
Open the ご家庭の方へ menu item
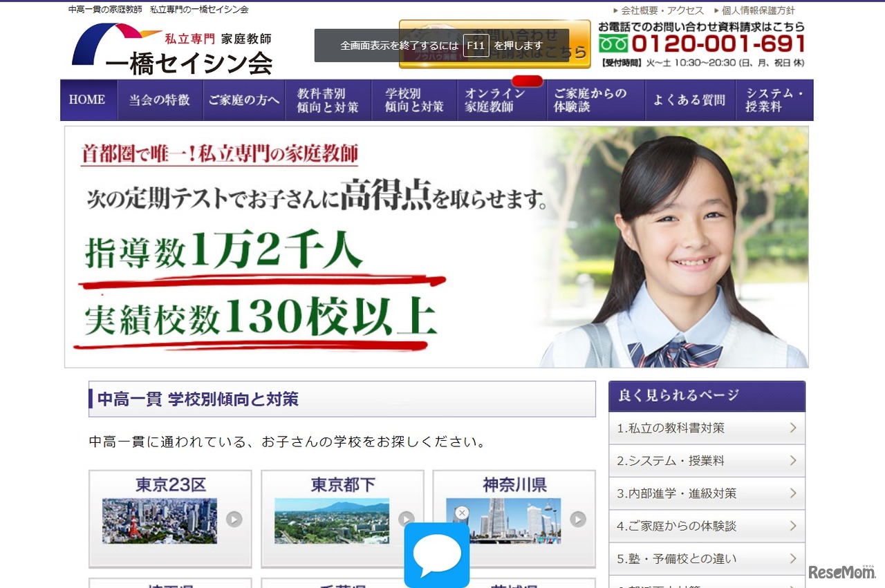(x=244, y=100)
